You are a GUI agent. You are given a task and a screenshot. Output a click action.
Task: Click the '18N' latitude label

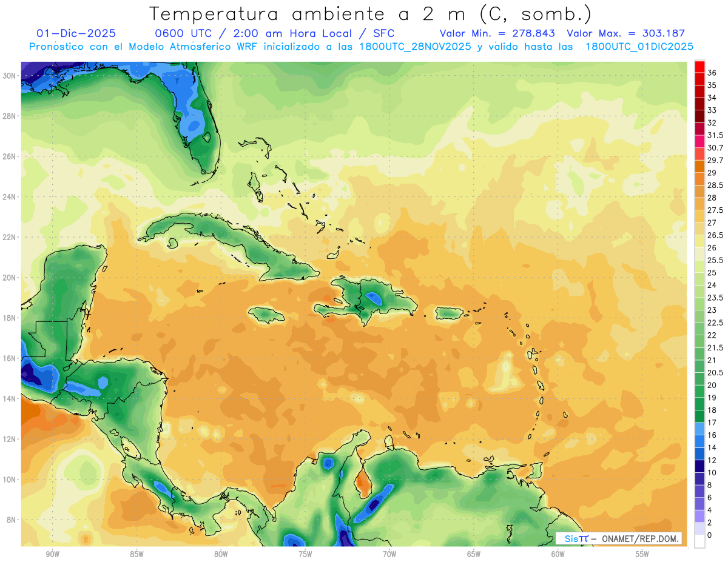9,318
